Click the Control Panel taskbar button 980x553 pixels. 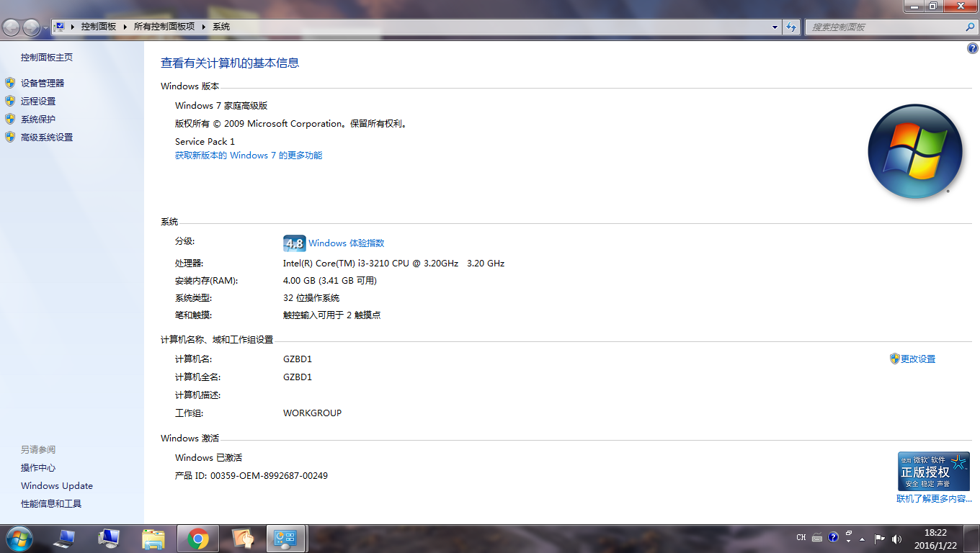click(x=287, y=538)
